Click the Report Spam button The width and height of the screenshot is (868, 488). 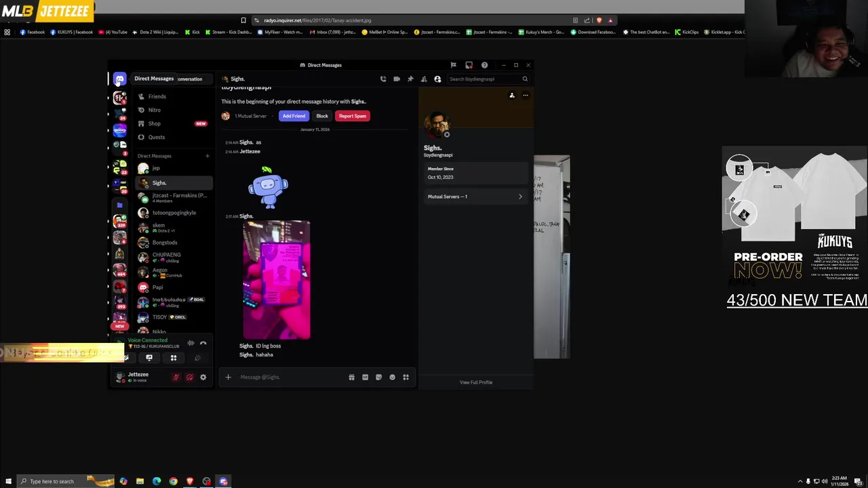(353, 116)
